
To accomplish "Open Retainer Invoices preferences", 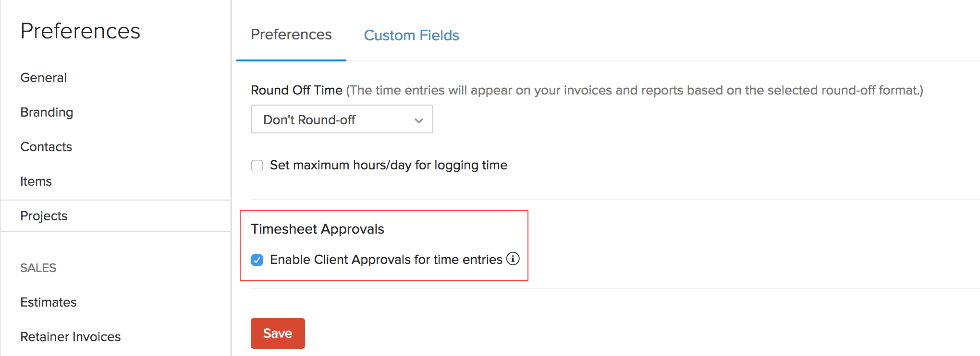I will (x=70, y=336).
